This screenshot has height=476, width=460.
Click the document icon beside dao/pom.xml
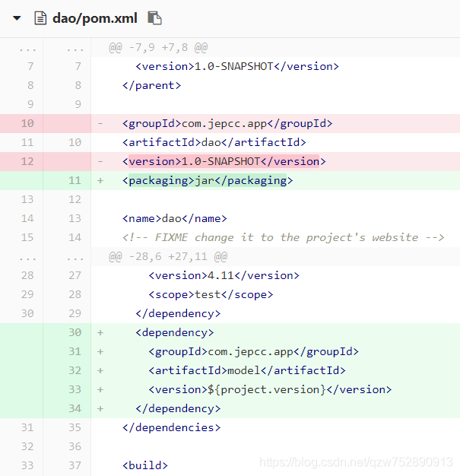pyautogui.click(x=40, y=17)
